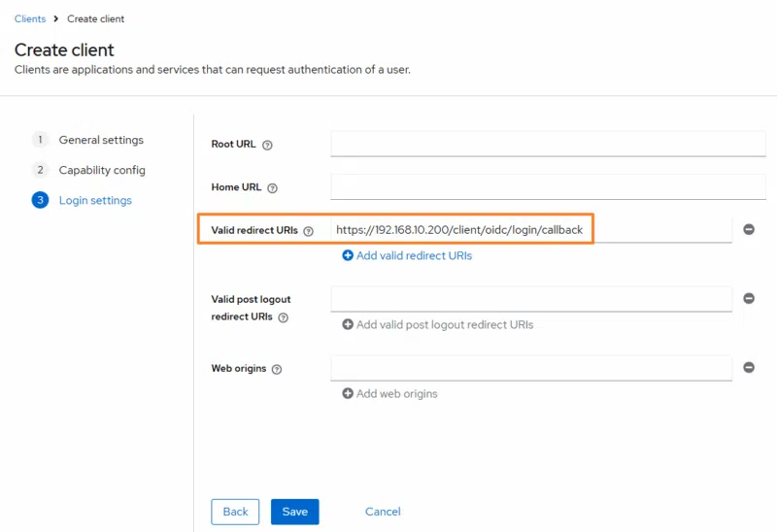Image resolution: width=777 pixels, height=532 pixels.
Task: Click help icon for post logout redirect URIs
Action: [x=284, y=317]
